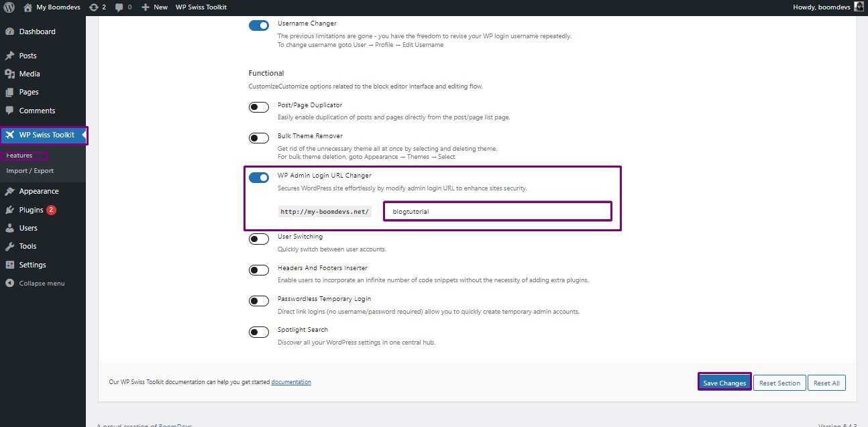The image size is (868, 427).
Task: Click the Spotlight Search label
Action: (303, 330)
